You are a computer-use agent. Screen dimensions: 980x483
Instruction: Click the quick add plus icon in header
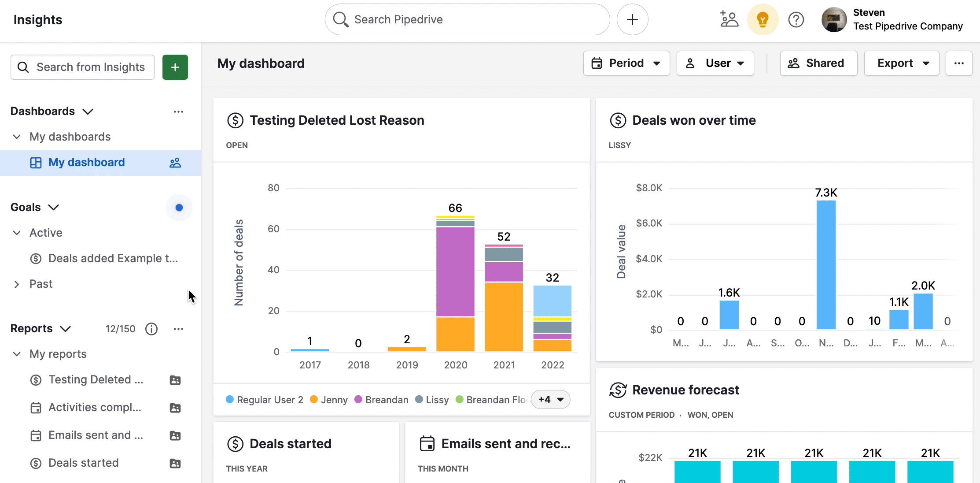tap(633, 19)
